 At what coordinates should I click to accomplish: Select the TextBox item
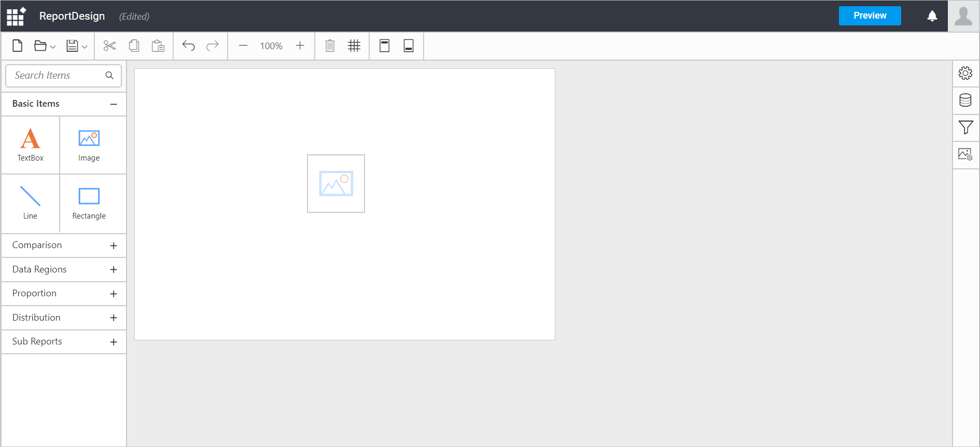coord(31,145)
